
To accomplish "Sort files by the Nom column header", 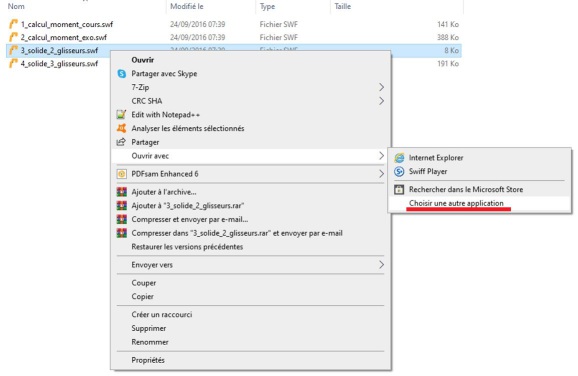I will coord(16,6).
